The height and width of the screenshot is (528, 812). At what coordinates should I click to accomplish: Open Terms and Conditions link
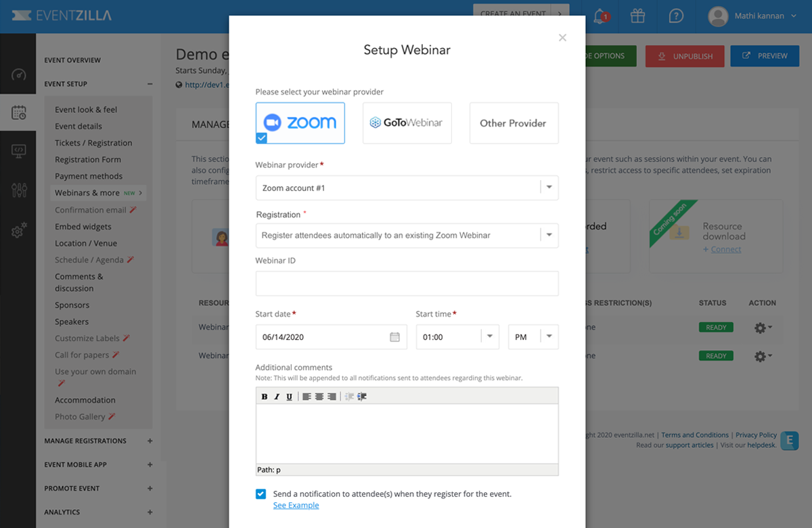[x=695, y=435]
